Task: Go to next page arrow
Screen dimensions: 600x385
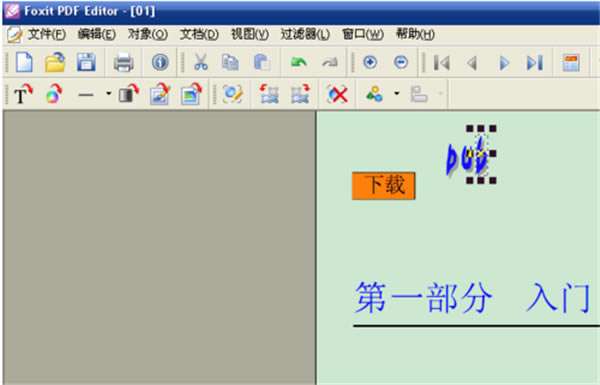Action: click(x=504, y=63)
